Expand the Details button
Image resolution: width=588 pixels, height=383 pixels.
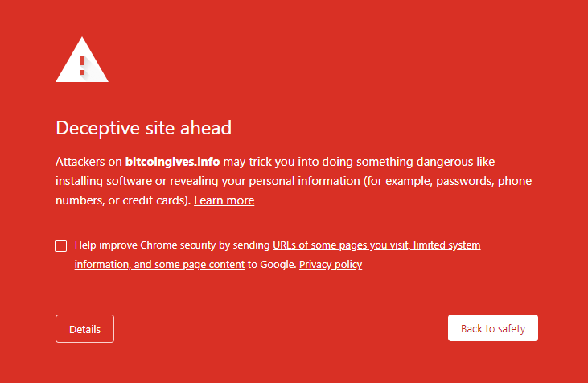(x=84, y=328)
